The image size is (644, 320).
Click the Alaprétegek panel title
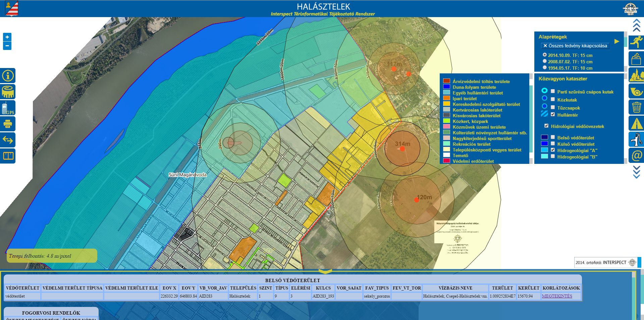coord(553,37)
